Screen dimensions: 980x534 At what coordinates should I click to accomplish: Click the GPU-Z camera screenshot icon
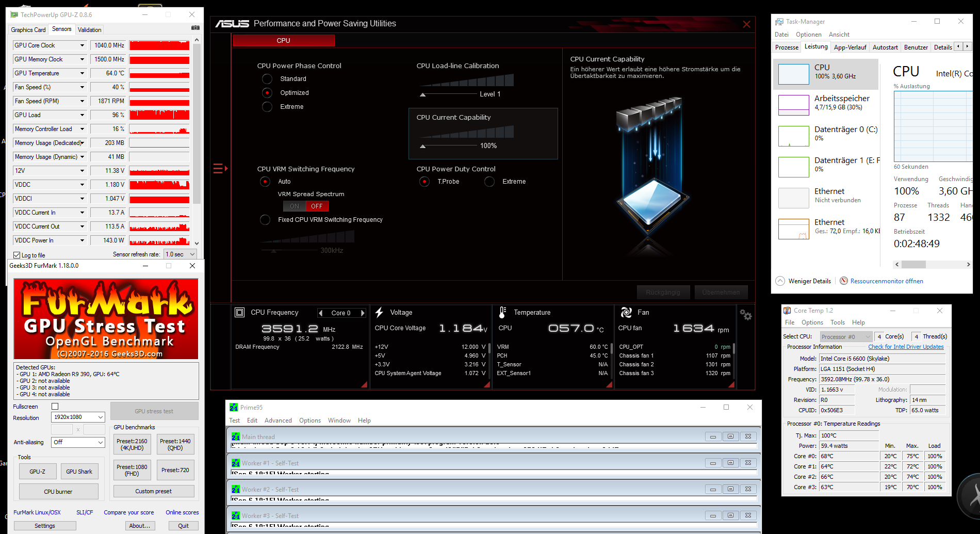195,28
